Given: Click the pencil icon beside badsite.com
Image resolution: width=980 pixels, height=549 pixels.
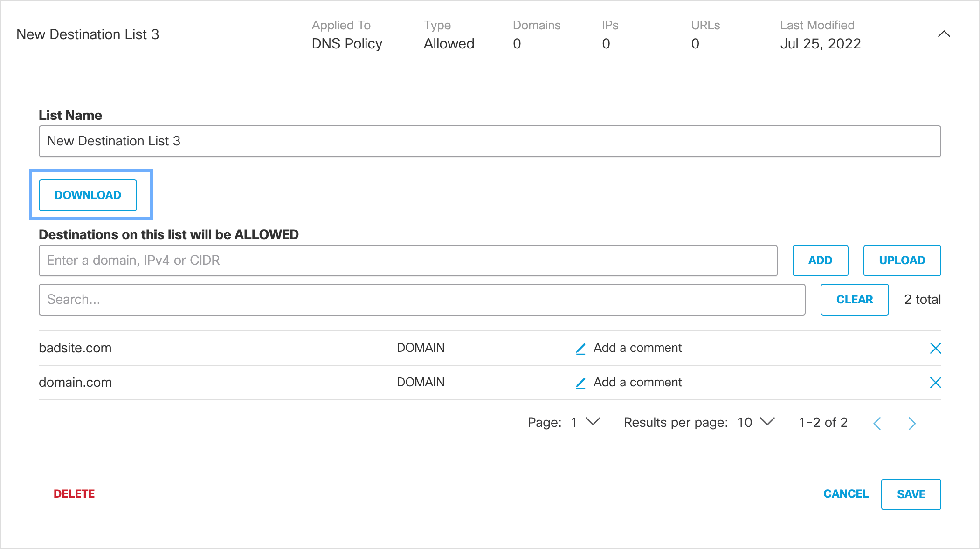Looking at the screenshot, I should pos(580,349).
